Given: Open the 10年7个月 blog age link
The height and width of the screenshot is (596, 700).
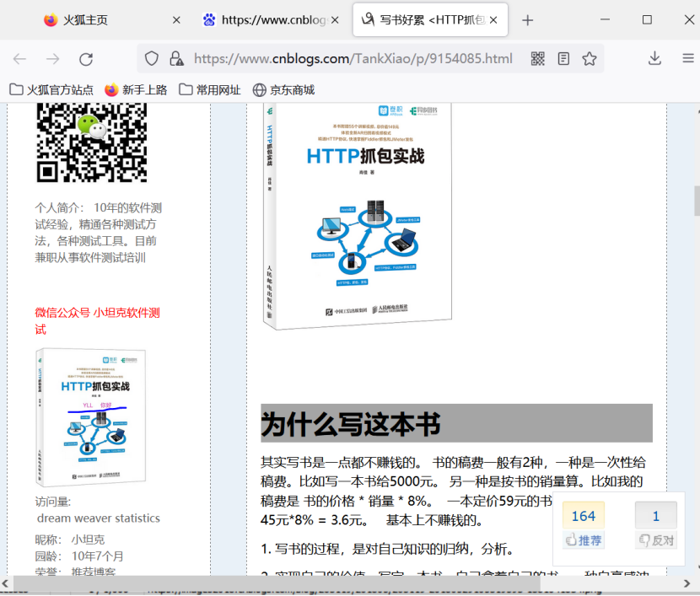Looking at the screenshot, I should tap(97, 556).
